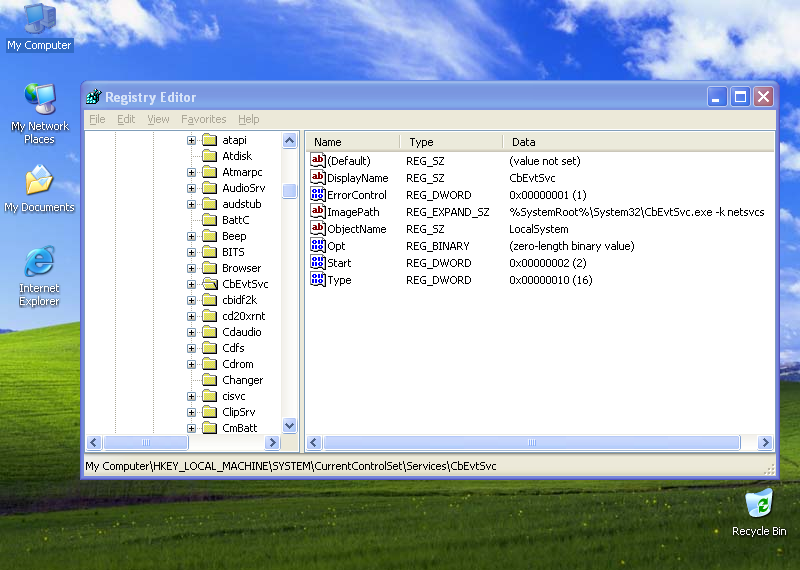Click the Registry Editor title bar icon
The width and height of the screenshot is (800, 570).
pos(94,96)
